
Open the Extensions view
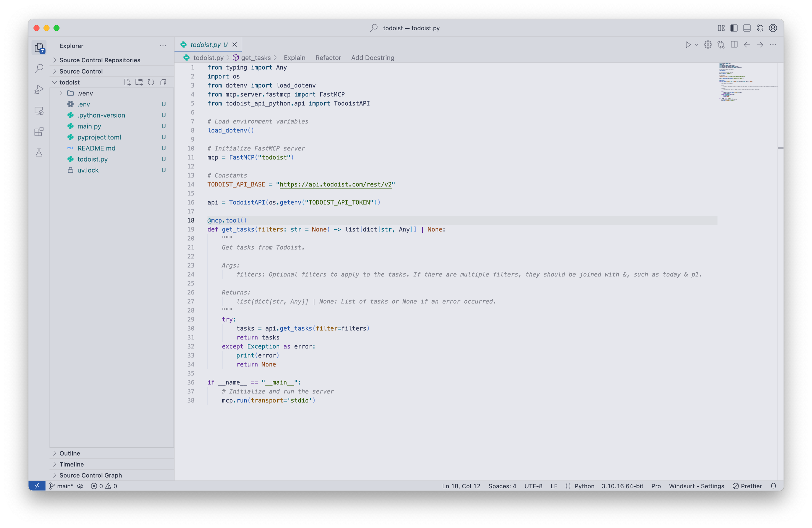[x=39, y=132]
